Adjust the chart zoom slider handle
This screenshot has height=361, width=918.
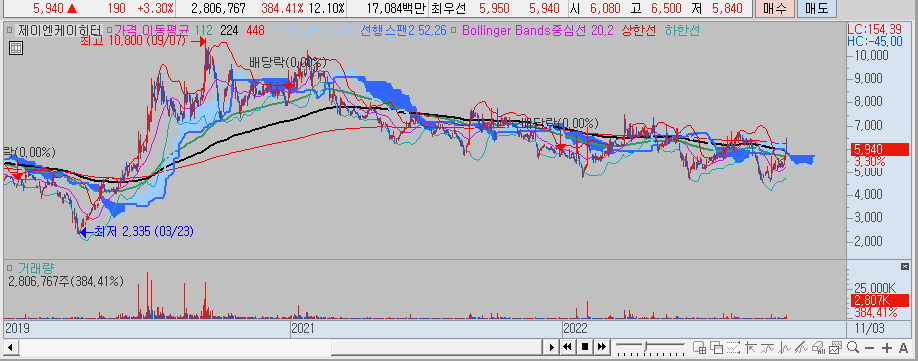pos(645,345)
